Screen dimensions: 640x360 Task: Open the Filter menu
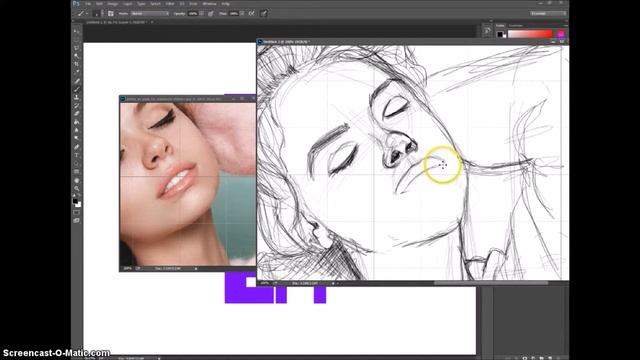[170, 4]
